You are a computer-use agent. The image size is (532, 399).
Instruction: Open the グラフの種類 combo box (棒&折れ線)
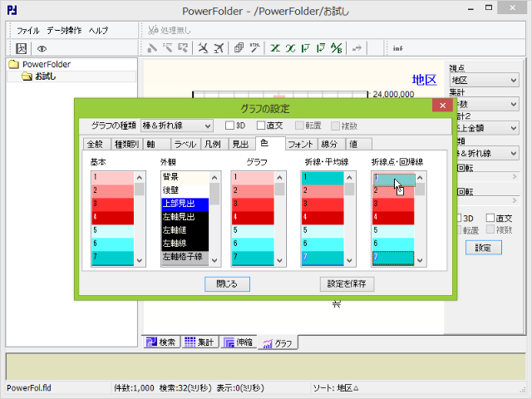pyautogui.click(x=177, y=126)
